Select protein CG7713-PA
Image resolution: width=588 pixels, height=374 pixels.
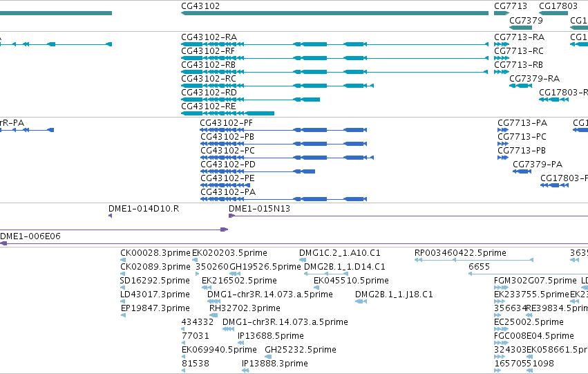522,123
